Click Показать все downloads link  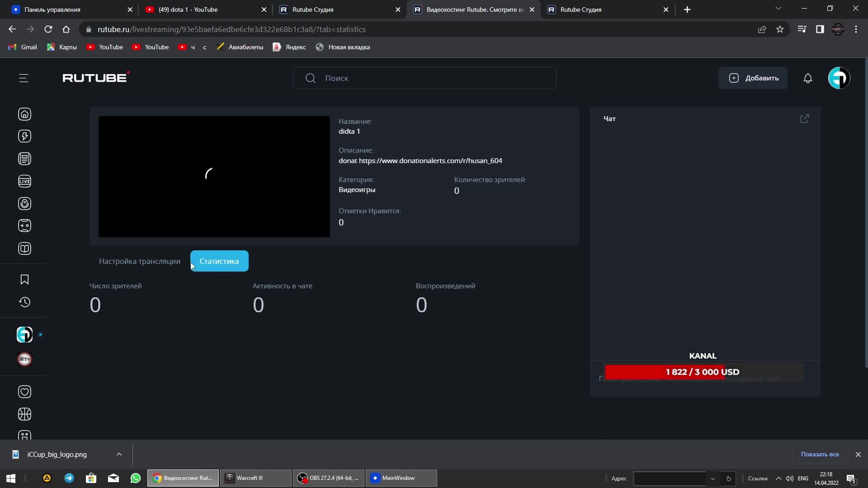click(x=820, y=455)
